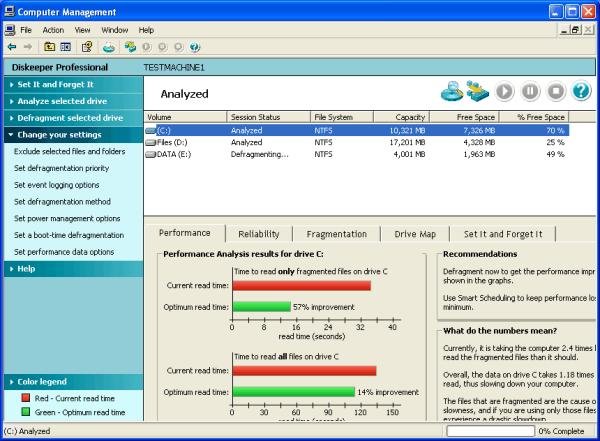Sort by the Session Status column header
This screenshot has height=441, width=600.
tap(269, 117)
